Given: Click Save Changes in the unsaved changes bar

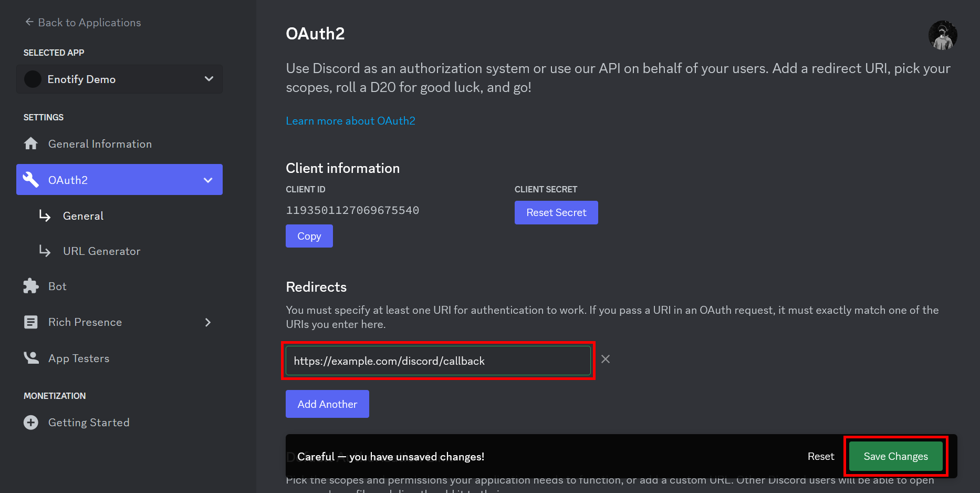Looking at the screenshot, I should click(x=895, y=456).
